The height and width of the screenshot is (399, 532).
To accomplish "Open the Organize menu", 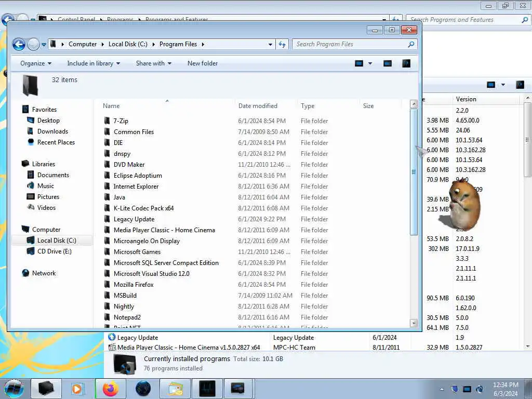I will (36, 63).
